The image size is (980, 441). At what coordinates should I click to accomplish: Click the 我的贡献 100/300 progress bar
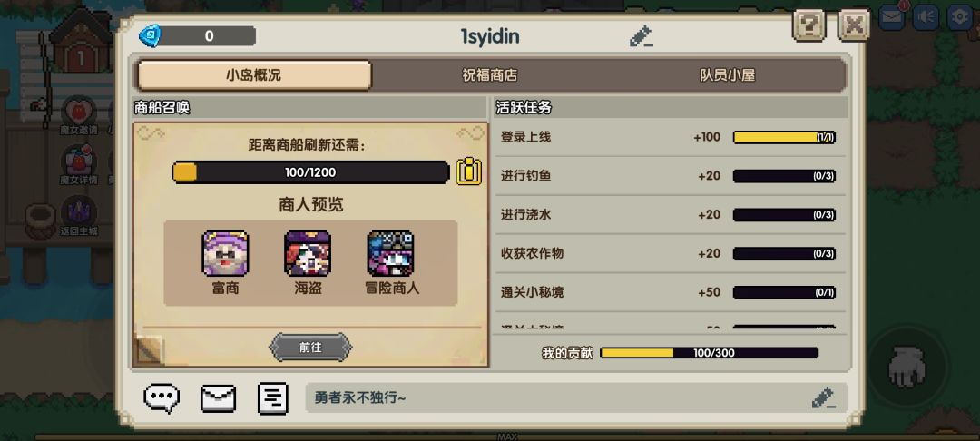(709, 353)
